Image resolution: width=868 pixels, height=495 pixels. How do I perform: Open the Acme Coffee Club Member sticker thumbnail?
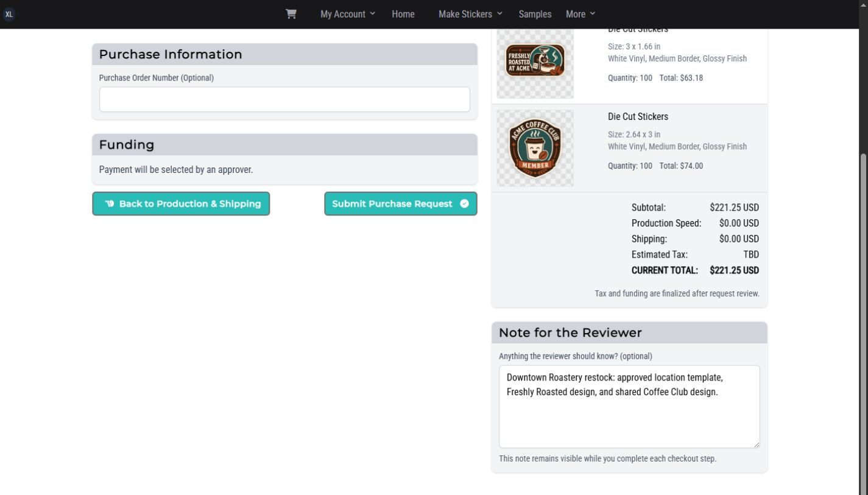(535, 148)
